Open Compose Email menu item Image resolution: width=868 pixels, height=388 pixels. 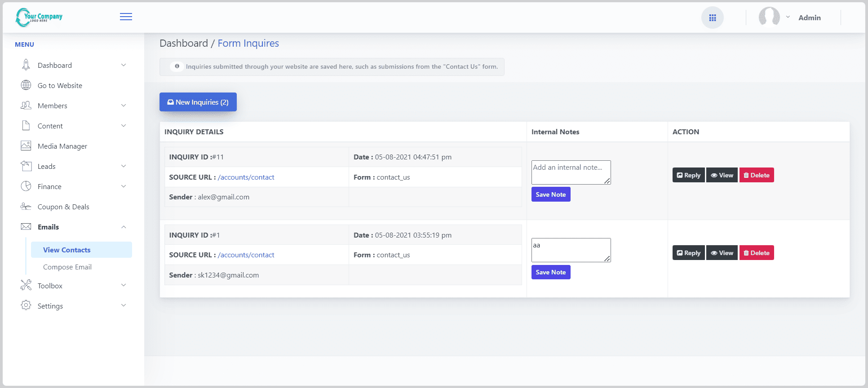coord(67,267)
